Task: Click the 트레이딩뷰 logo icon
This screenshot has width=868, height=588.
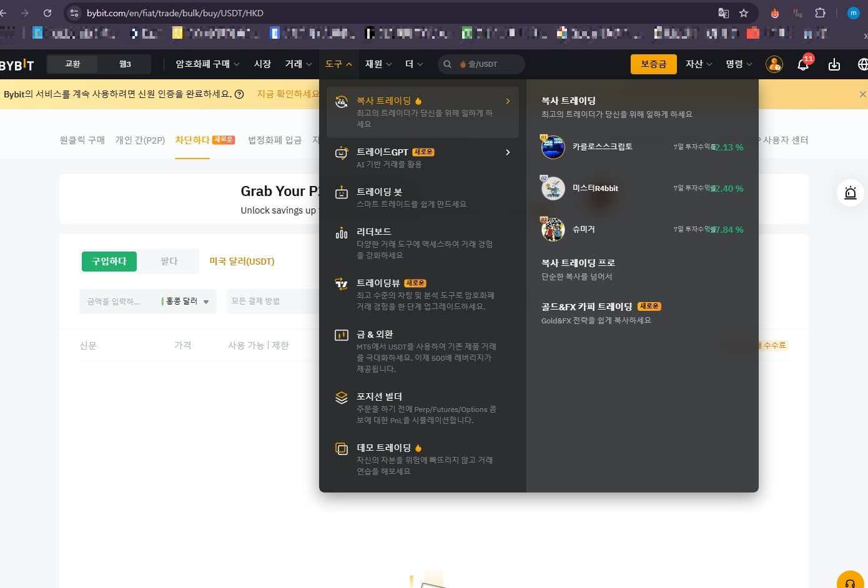Action: pyautogui.click(x=342, y=284)
